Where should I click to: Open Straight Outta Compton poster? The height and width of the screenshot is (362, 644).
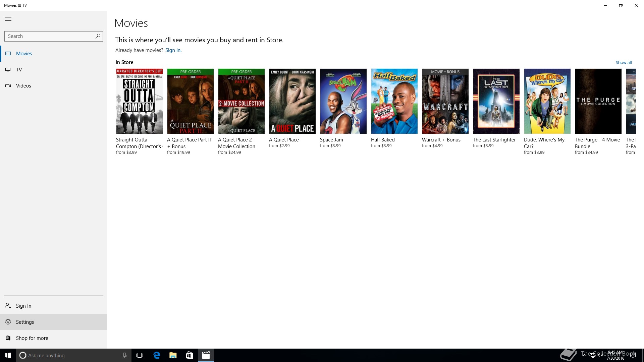(x=140, y=101)
